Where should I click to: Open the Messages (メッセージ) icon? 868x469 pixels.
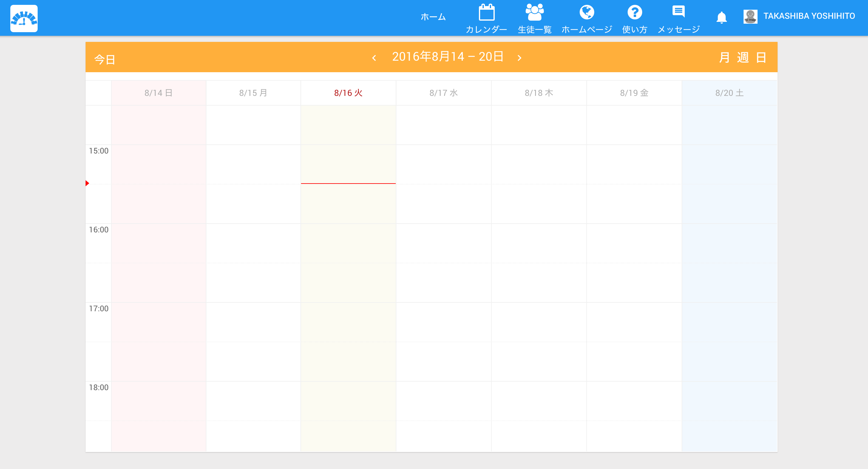coord(678,12)
